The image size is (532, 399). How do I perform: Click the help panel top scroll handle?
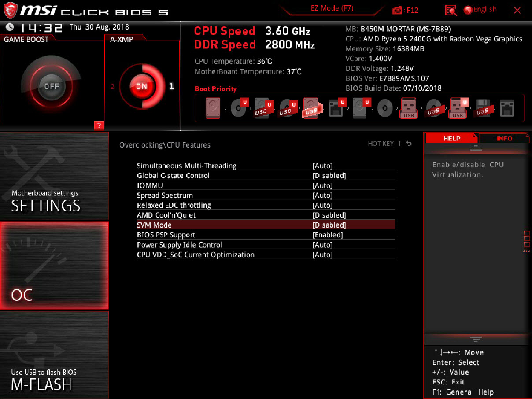(x=475, y=148)
